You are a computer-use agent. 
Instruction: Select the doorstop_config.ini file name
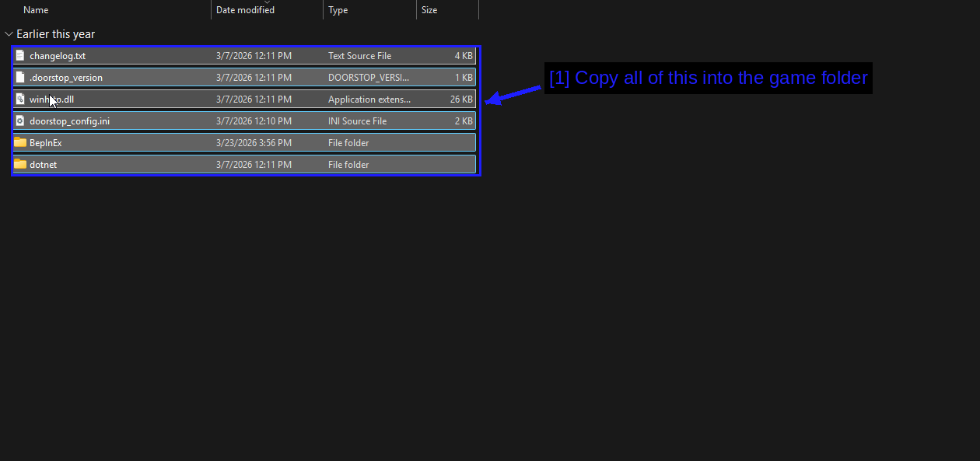coord(69,121)
